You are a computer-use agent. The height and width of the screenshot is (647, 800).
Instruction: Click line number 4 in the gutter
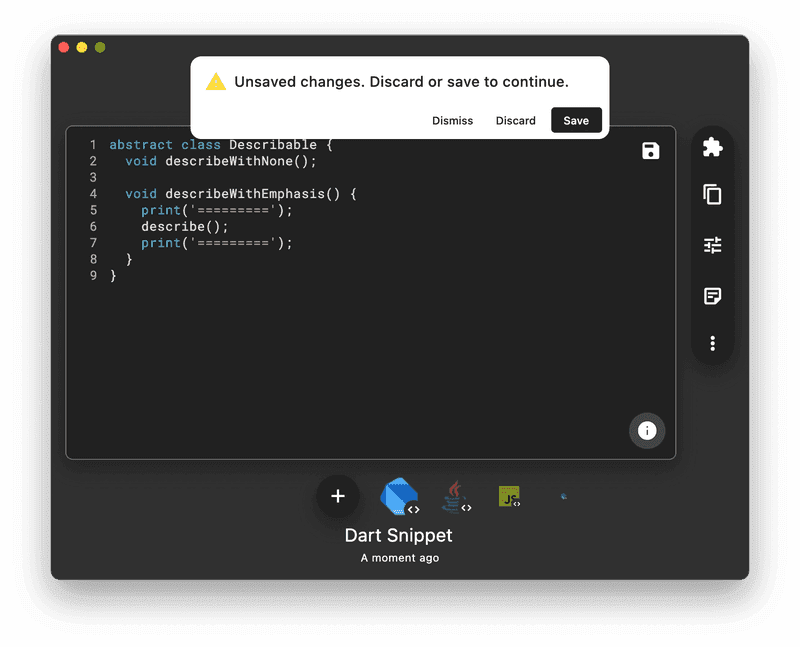tap(92, 193)
